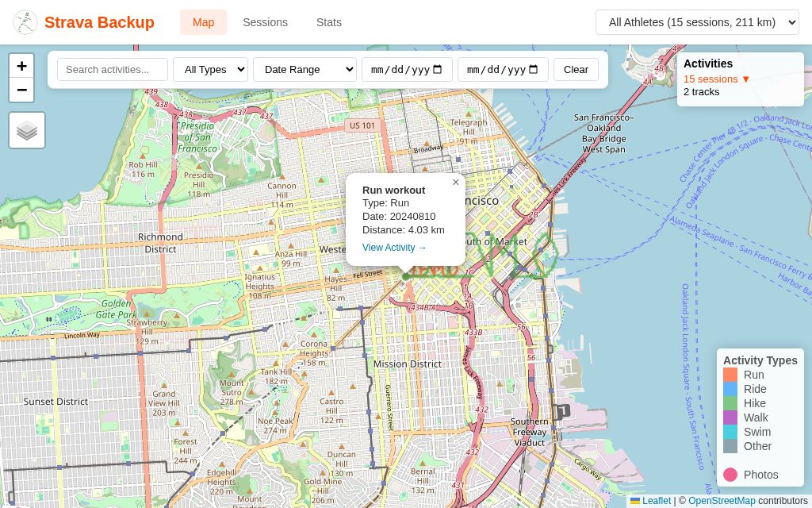Click the 'Presidio of San Francisco' label
This screenshot has width=812, height=508.
tap(197, 137)
